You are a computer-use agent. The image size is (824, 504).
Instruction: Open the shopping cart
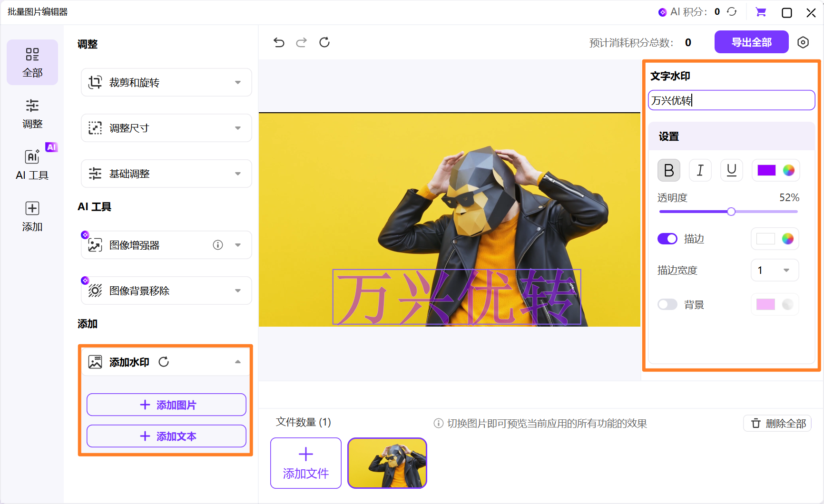(x=761, y=12)
